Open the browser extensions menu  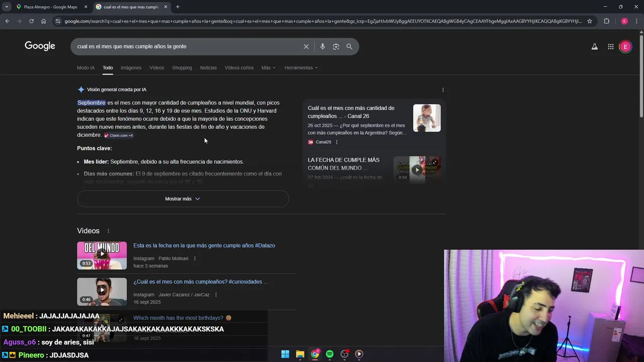click(606, 21)
